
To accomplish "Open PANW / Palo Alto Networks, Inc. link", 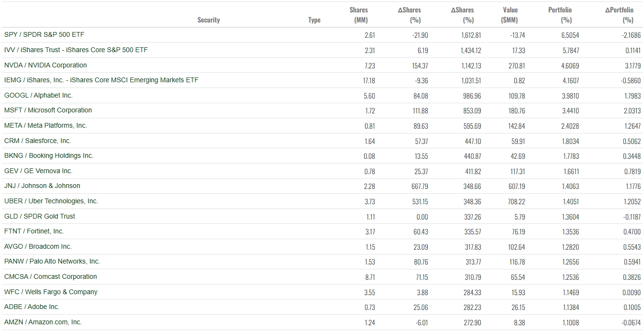I will [x=52, y=261].
